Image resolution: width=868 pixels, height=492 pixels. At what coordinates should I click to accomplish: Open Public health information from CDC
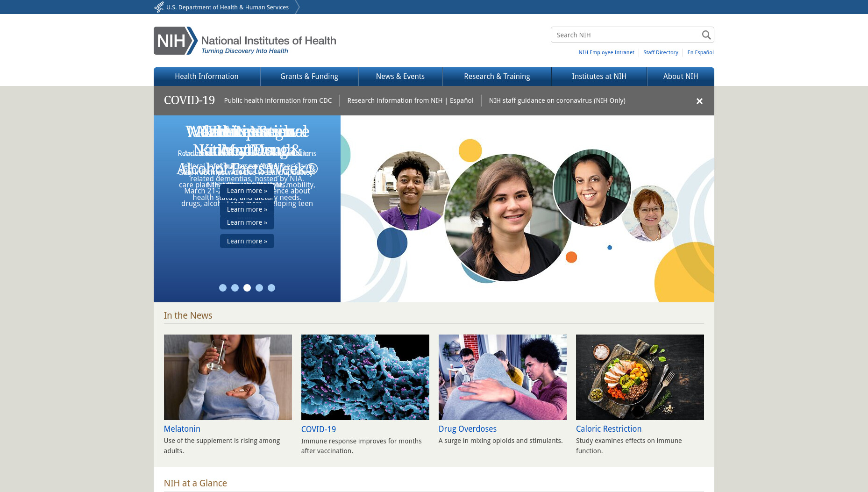pyautogui.click(x=278, y=100)
